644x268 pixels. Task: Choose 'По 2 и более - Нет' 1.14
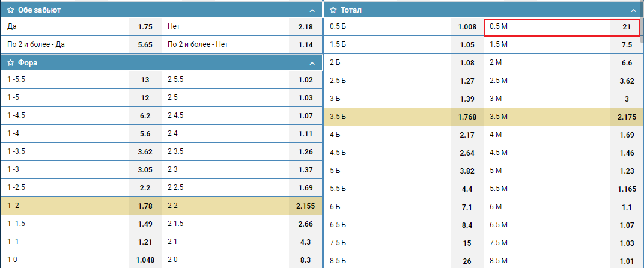pos(305,44)
